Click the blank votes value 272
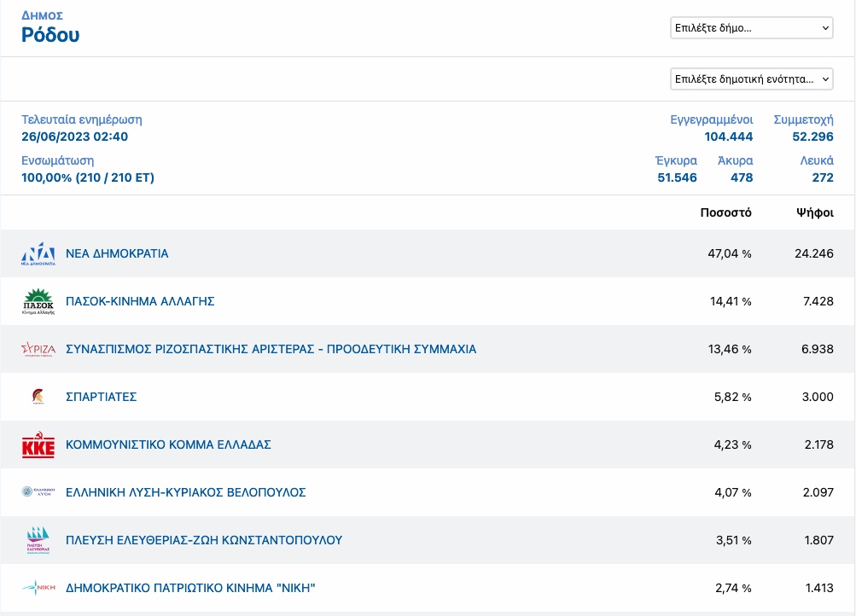 tap(823, 177)
